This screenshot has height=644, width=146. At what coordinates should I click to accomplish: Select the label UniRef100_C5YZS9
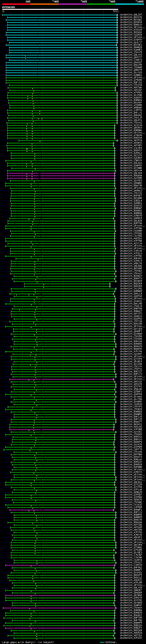pyautogui.click(x=131, y=85)
